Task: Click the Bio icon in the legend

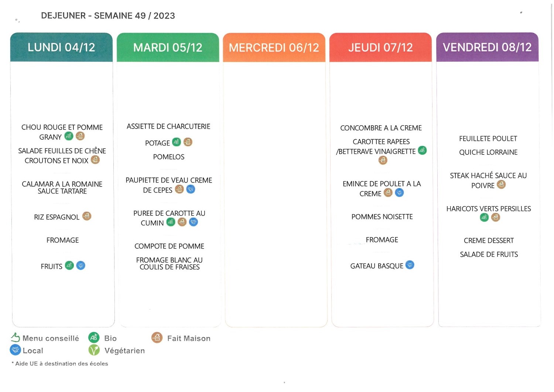Action: pos(94,337)
